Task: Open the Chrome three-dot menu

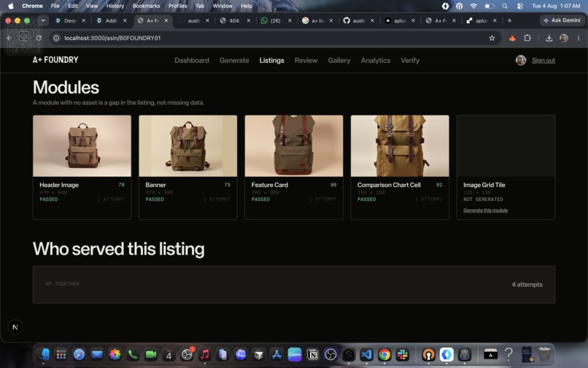Action: click(x=579, y=38)
